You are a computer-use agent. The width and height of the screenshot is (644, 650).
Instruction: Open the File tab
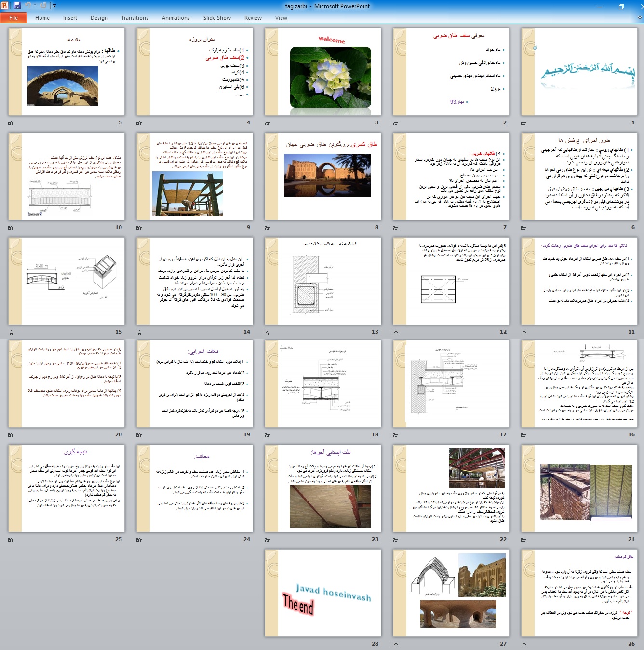tap(13, 18)
